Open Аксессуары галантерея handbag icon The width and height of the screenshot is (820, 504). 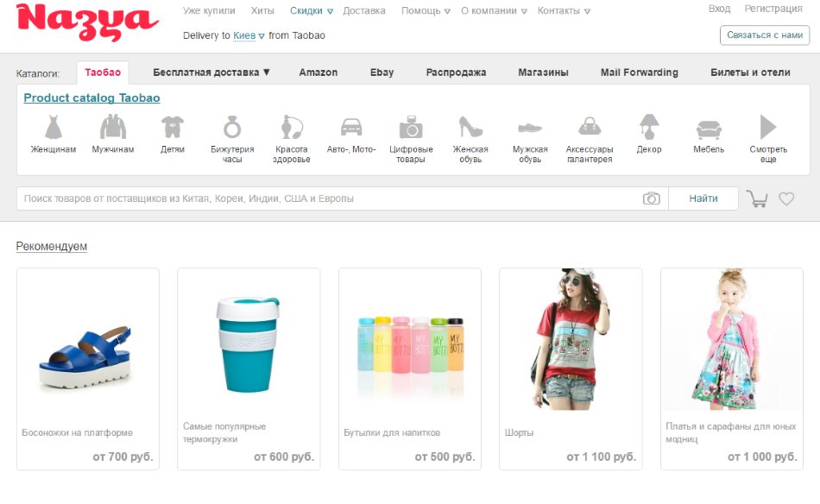[590, 127]
